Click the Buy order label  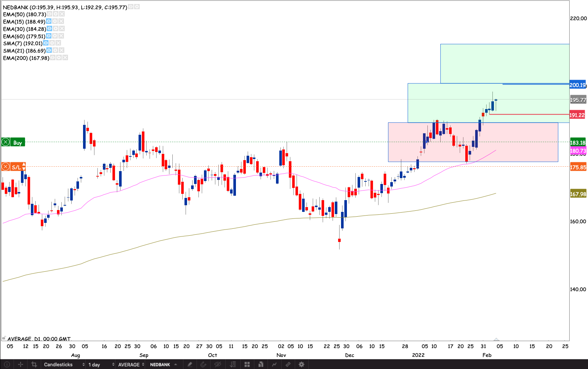tap(17, 142)
